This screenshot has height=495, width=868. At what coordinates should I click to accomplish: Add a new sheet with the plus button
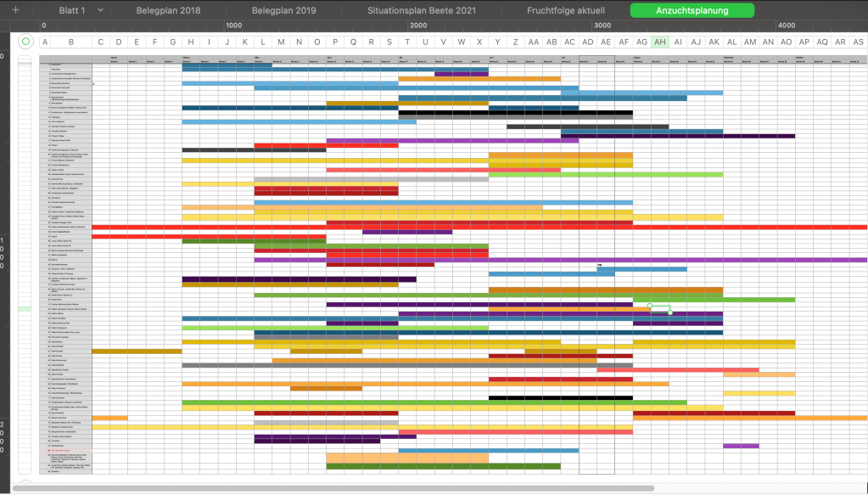point(14,10)
